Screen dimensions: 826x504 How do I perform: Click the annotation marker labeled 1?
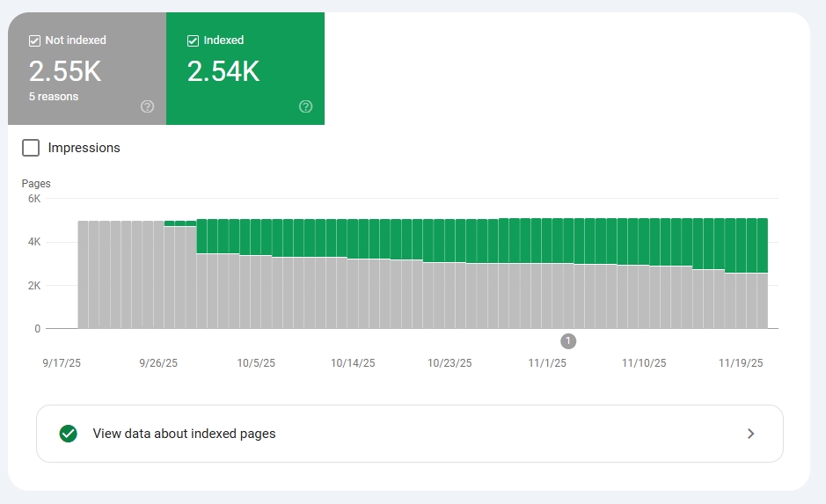click(x=568, y=340)
